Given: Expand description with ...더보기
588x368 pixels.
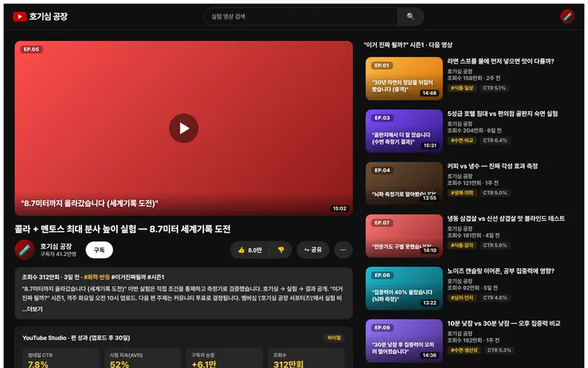Looking at the screenshot, I should pos(32,309).
